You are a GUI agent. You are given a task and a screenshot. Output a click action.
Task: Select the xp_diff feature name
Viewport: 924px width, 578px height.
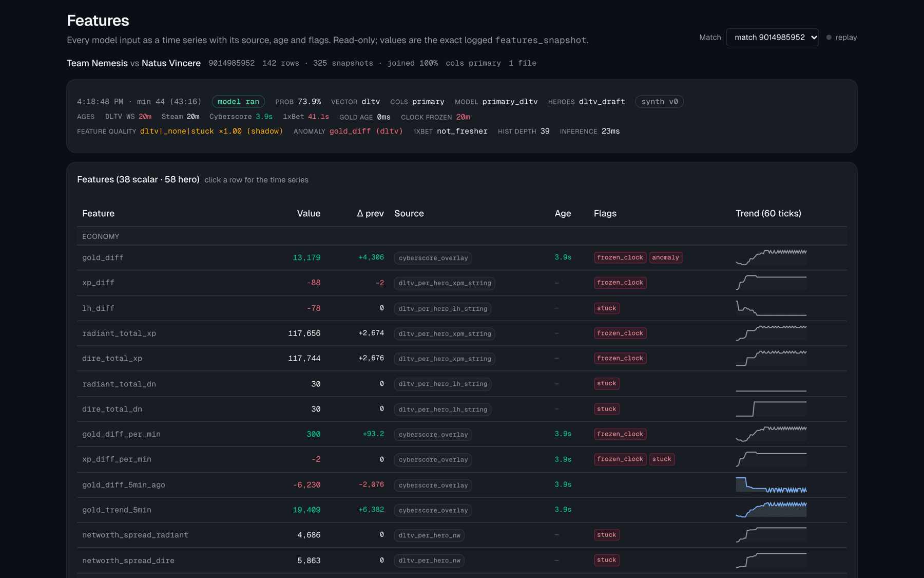click(98, 283)
